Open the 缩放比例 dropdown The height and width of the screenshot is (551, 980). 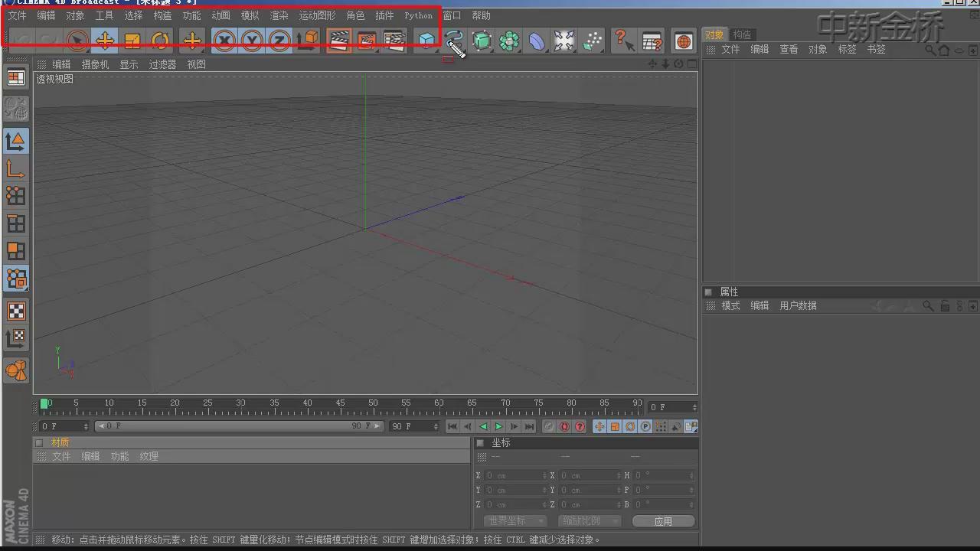click(589, 521)
